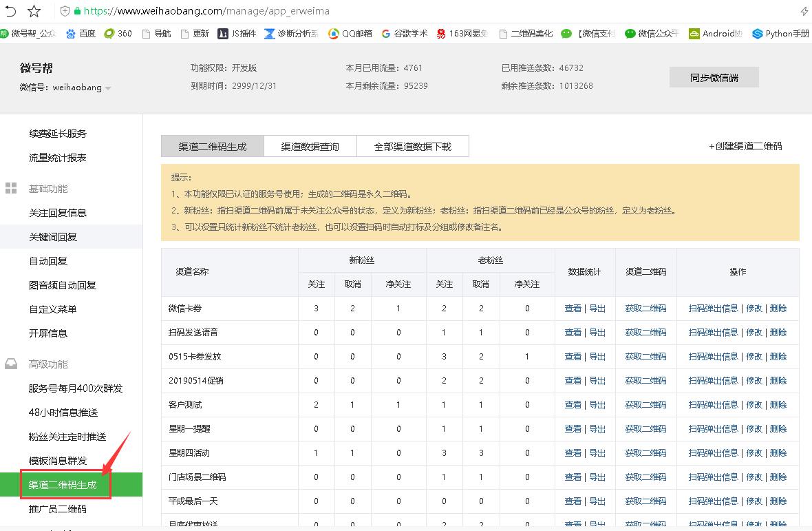Open the 导航 bookmark
The width and height of the screenshot is (812, 531).
point(156,34)
